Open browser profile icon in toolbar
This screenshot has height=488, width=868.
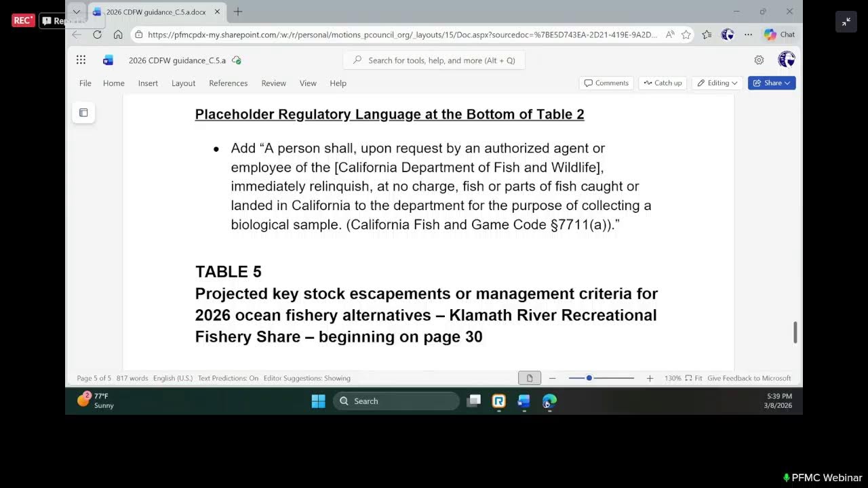pos(728,34)
